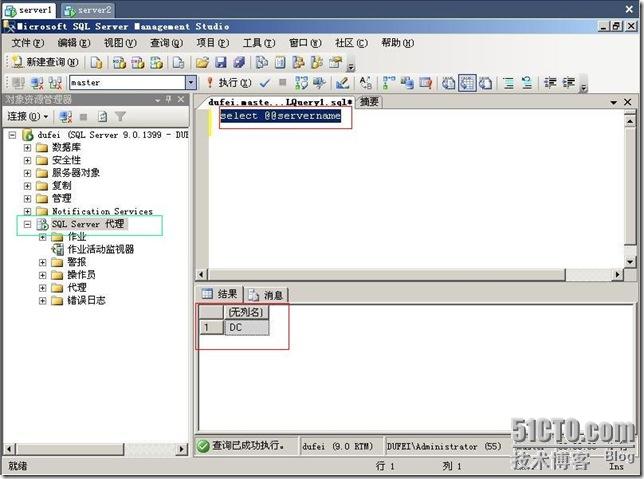This screenshot has height=479, width=644.
Task: Show the Registered Servers window
Action: coord(262,62)
